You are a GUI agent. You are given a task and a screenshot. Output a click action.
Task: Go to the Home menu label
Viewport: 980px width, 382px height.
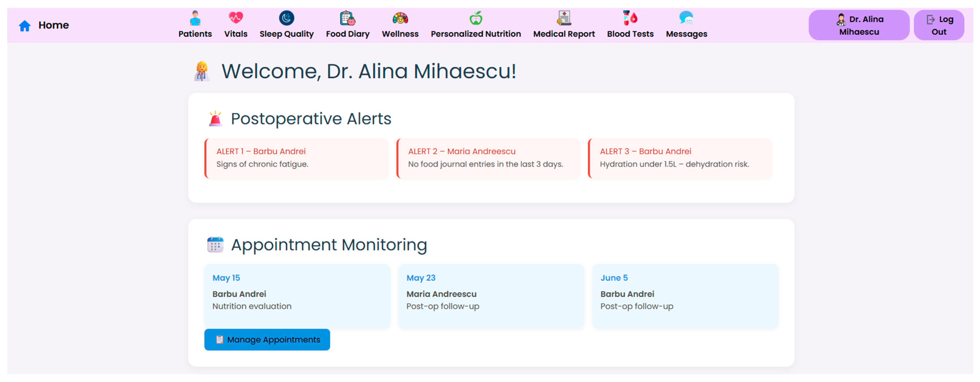(54, 25)
